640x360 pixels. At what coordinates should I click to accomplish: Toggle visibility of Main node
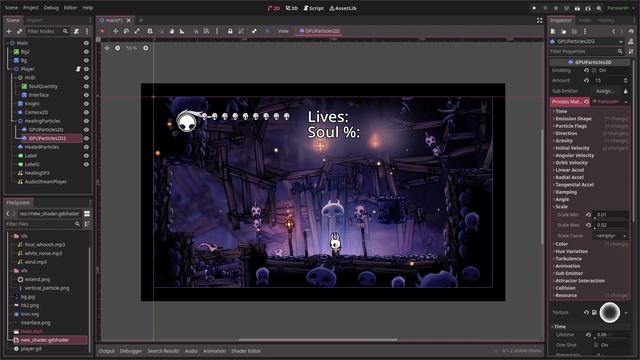click(86, 43)
